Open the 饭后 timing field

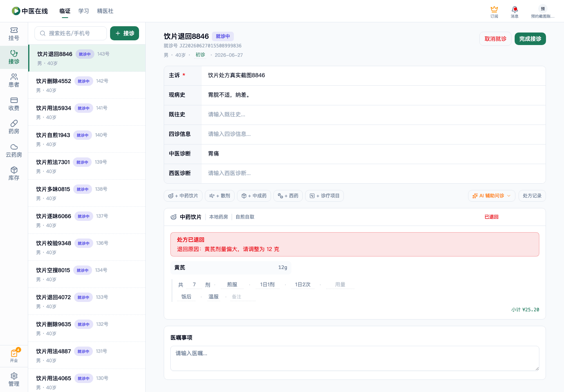click(186, 297)
